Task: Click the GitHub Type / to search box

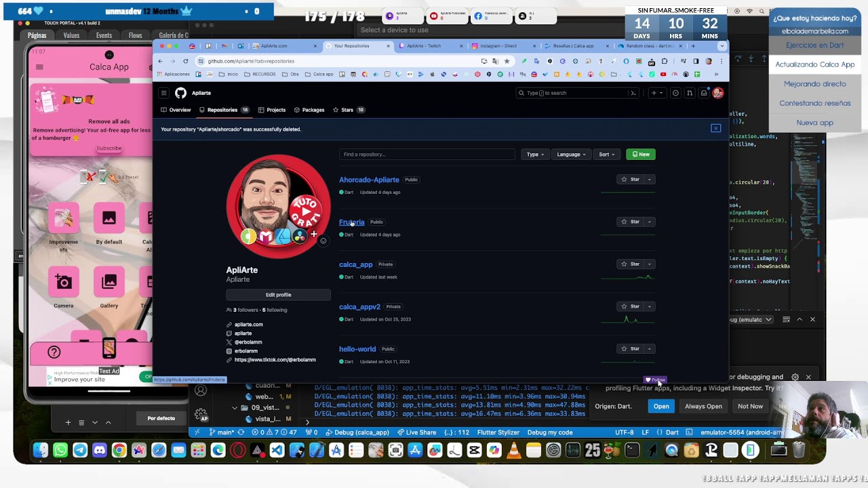Action: 577,93
